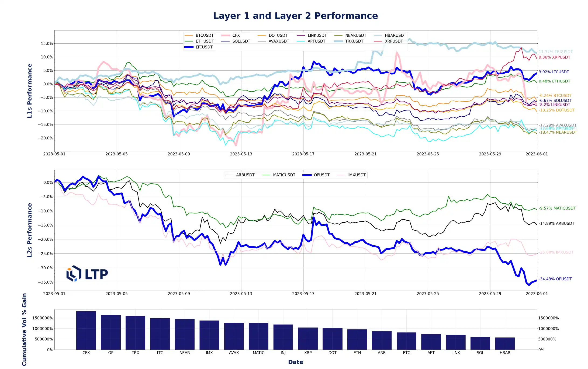Click the HBAR x-axis label under volume bars

coord(505,353)
